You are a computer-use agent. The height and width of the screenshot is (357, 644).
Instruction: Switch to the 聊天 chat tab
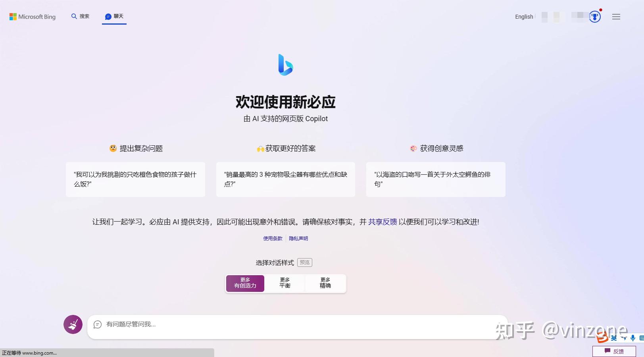114,16
